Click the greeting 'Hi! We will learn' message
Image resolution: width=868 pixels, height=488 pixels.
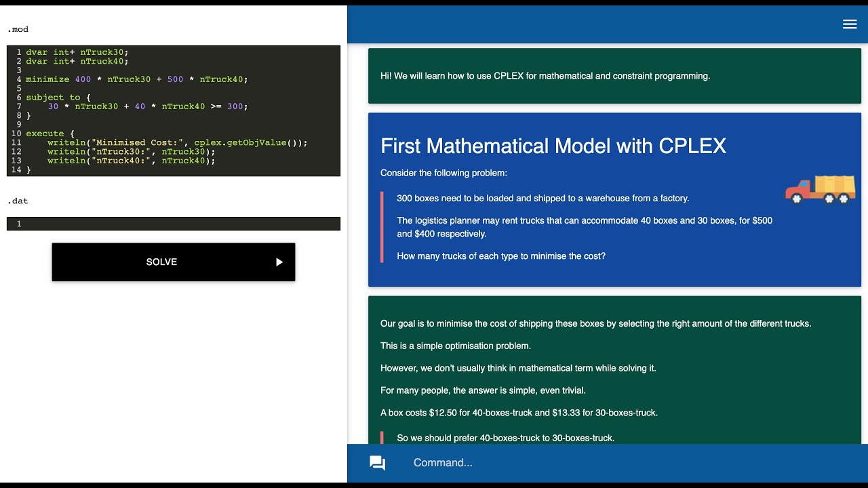(x=545, y=76)
